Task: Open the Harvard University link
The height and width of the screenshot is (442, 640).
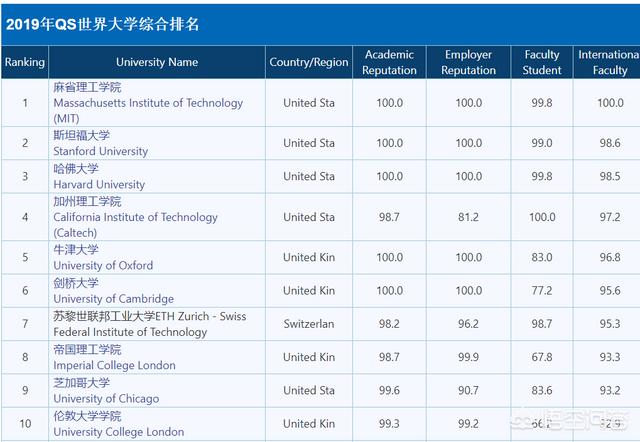Action: click(x=99, y=184)
